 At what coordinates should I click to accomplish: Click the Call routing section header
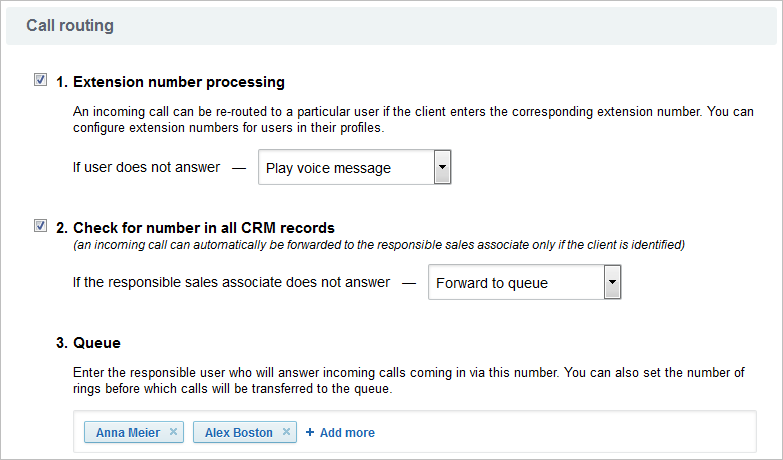[x=70, y=25]
